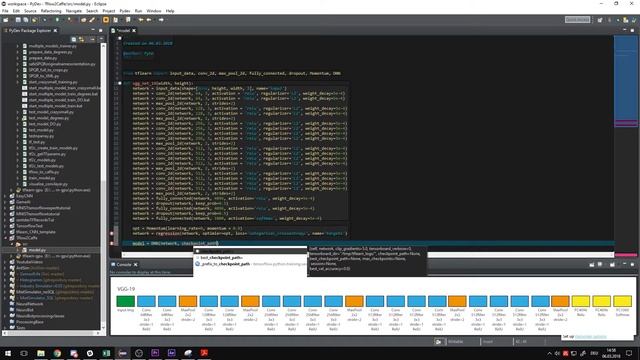Click the yellow FC1000 Softmax block

(622, 301)
